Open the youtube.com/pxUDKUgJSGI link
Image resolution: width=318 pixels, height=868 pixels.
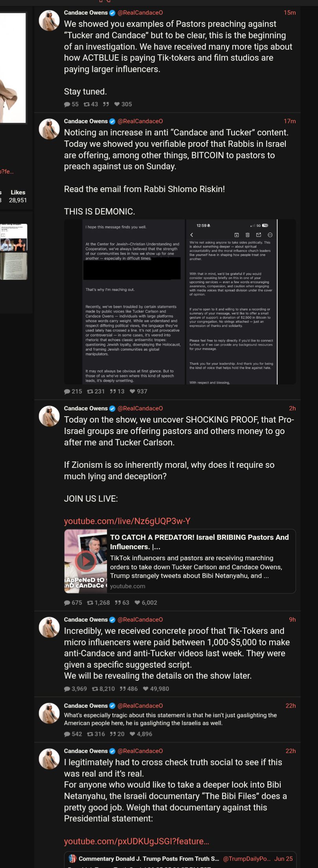point(136,841)
